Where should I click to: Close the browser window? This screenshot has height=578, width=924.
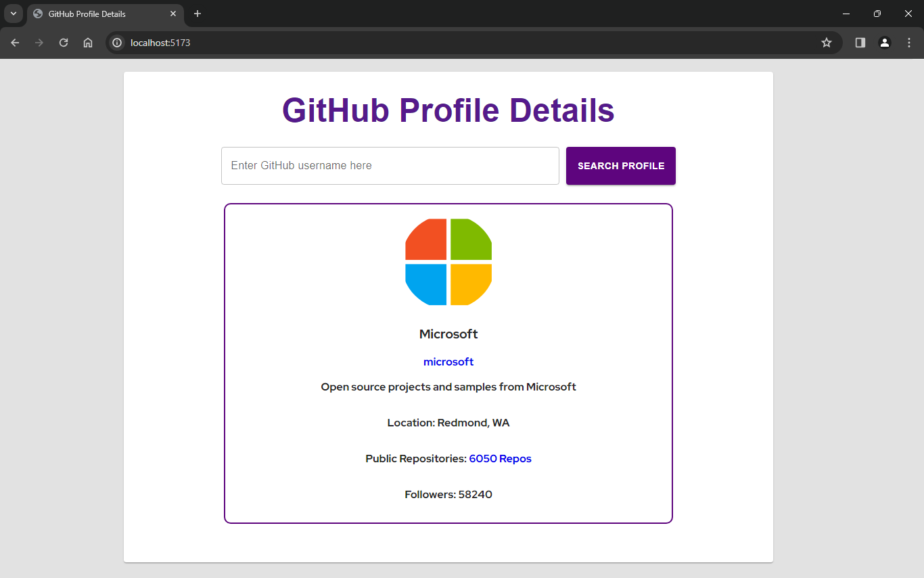908,14
